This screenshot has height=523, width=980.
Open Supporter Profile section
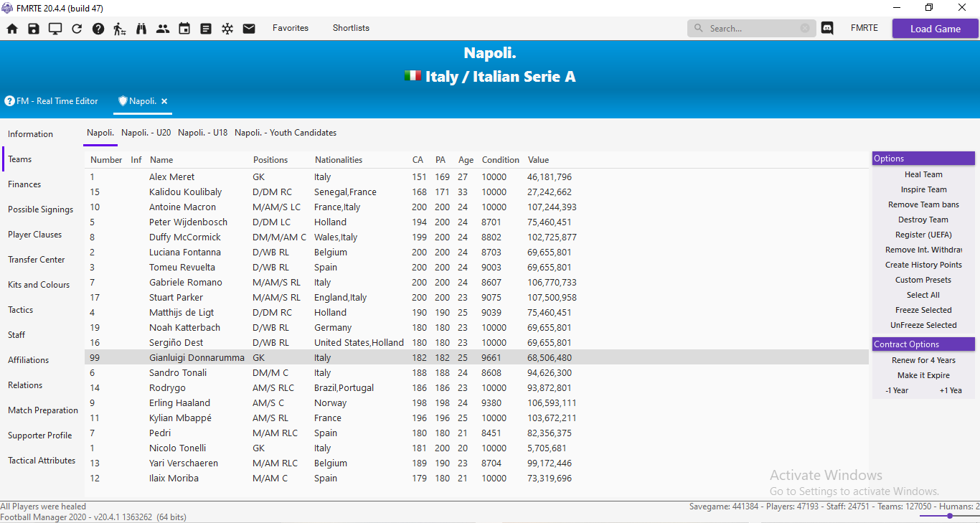pyautogui.click(x=40, y=435)
